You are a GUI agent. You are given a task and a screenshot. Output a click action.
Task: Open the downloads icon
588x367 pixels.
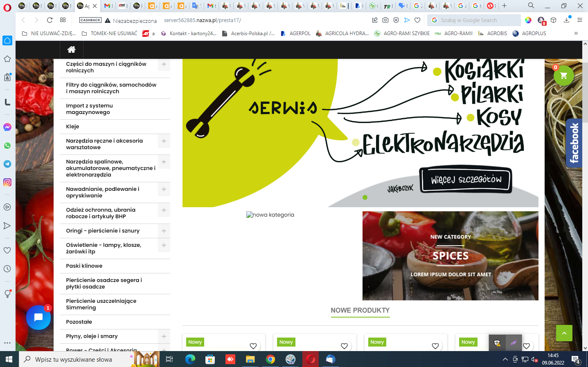pyautogui.click(x=567, y=20)
